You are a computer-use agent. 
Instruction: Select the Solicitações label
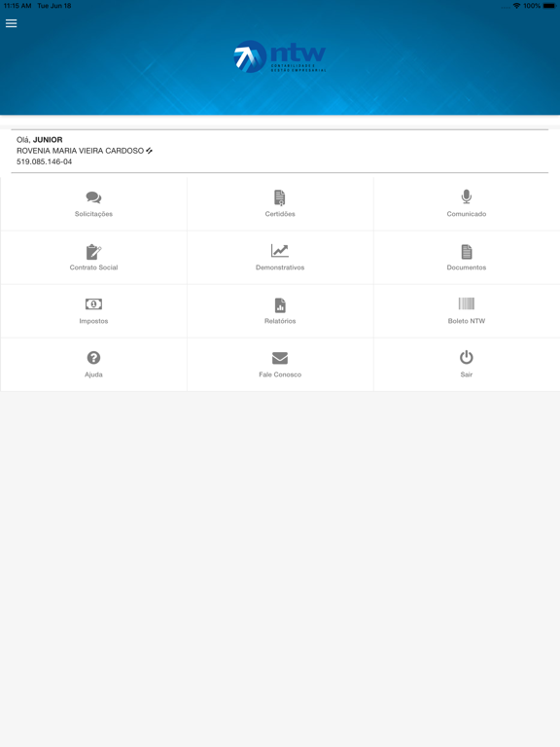(93, 214)
